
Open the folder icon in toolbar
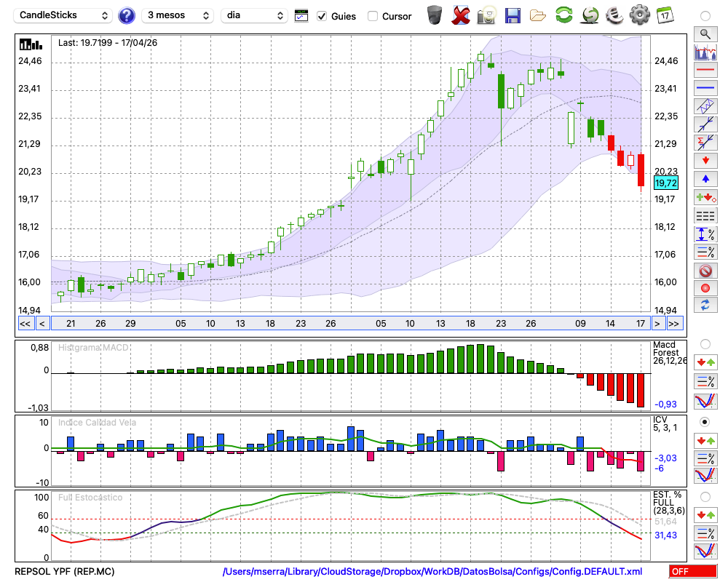pos(538,16)
